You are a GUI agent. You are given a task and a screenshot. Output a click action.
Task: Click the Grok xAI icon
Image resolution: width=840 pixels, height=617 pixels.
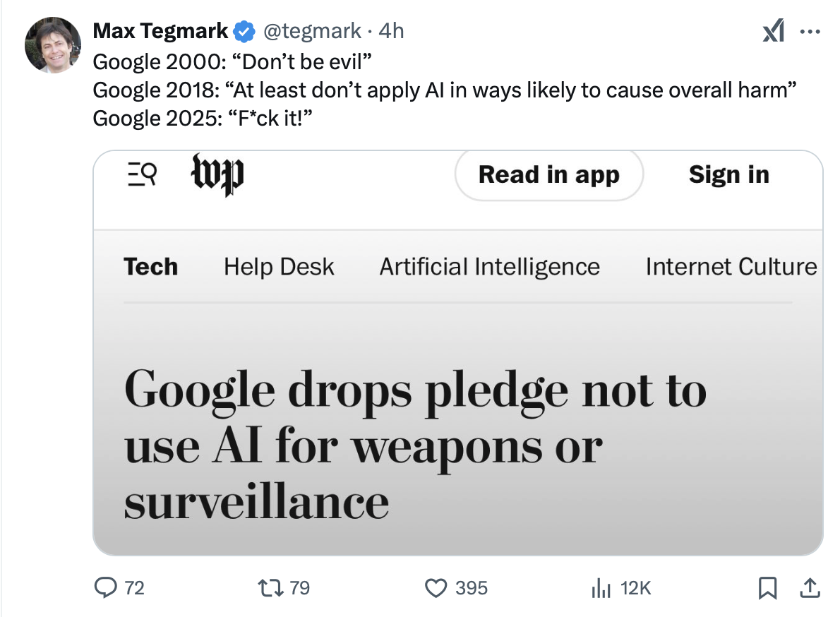point(773,32)
